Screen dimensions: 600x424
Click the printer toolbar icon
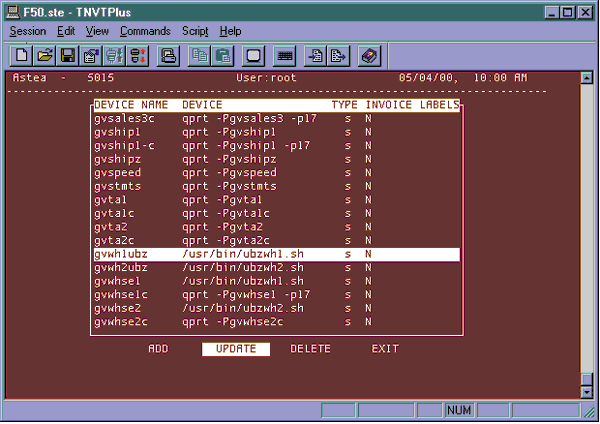[169, 55]
